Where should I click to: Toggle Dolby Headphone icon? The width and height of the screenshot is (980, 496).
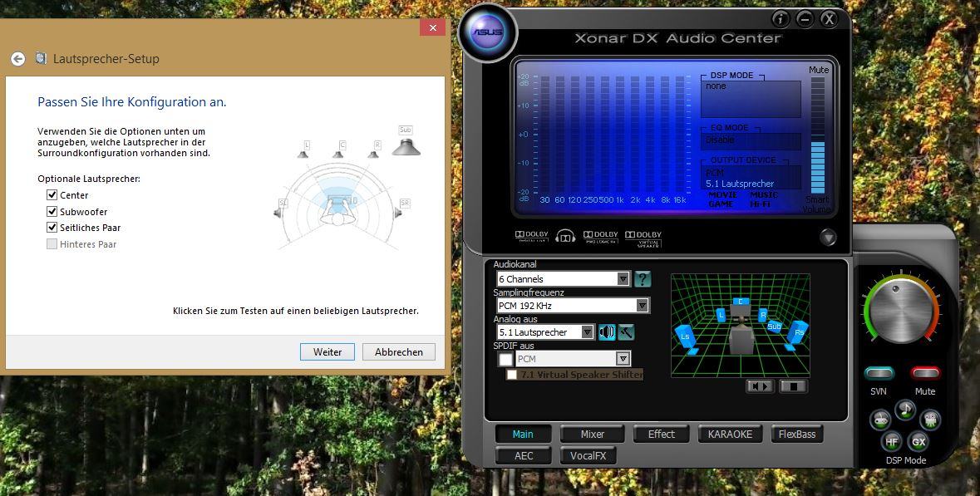(565, 237)
